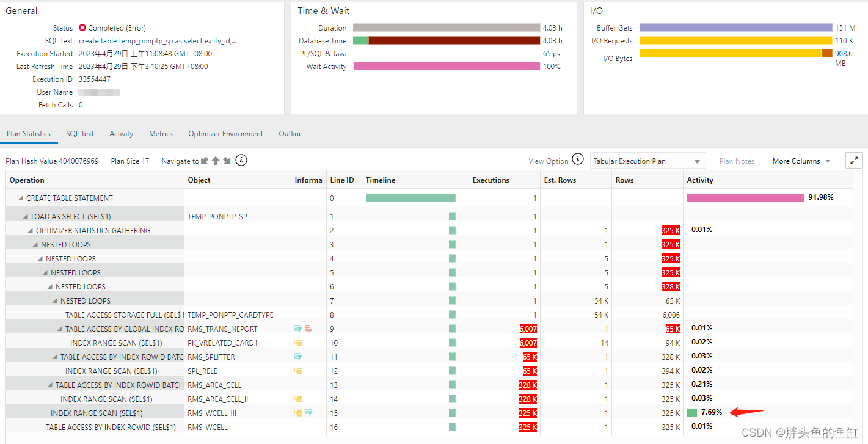
Task: Collapse the LOAD AS SELECT node
Action: tap(26, 216)
